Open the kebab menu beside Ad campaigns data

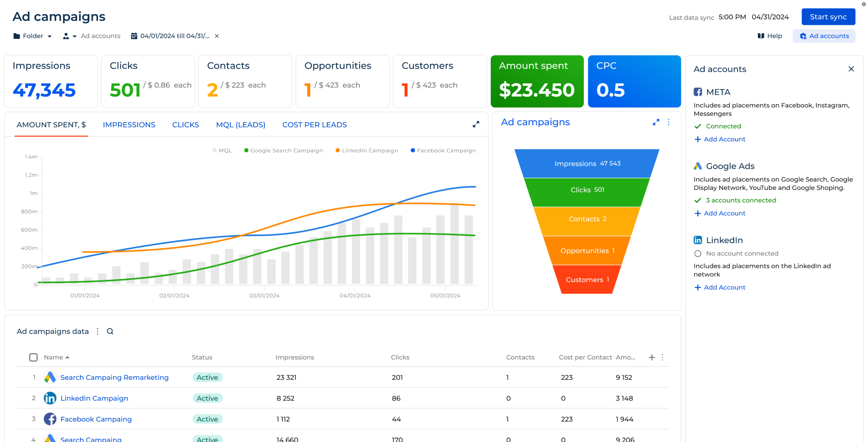pos(97,331)
